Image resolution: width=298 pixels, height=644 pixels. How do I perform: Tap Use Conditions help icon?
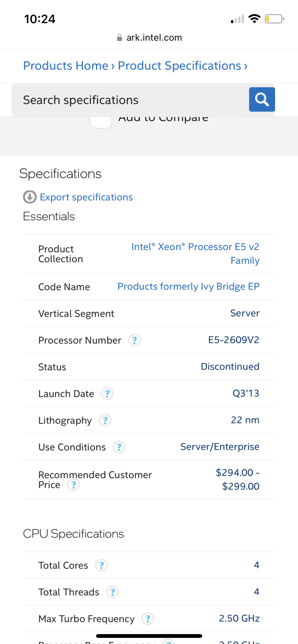click(x=119, y=447)
